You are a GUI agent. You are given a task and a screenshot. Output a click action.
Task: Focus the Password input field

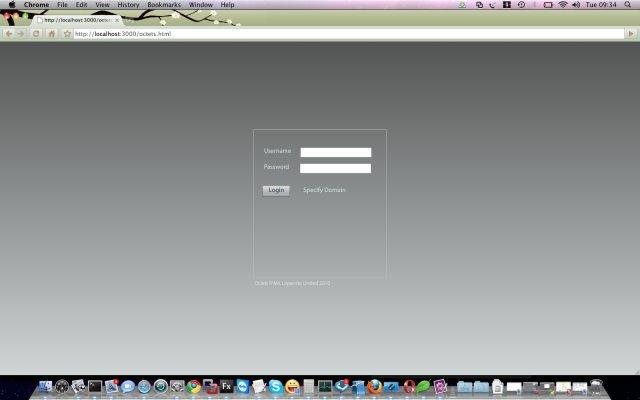pos(336,168)
